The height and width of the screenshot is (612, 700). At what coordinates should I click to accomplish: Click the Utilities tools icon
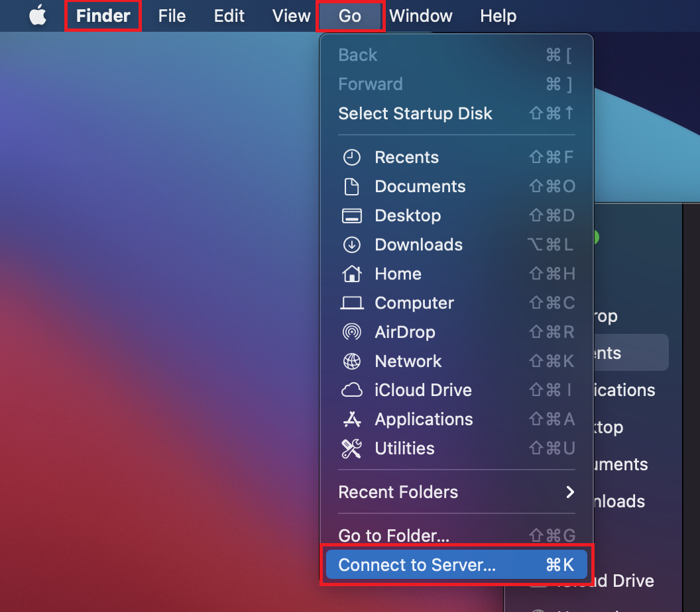tap(352, 448)
